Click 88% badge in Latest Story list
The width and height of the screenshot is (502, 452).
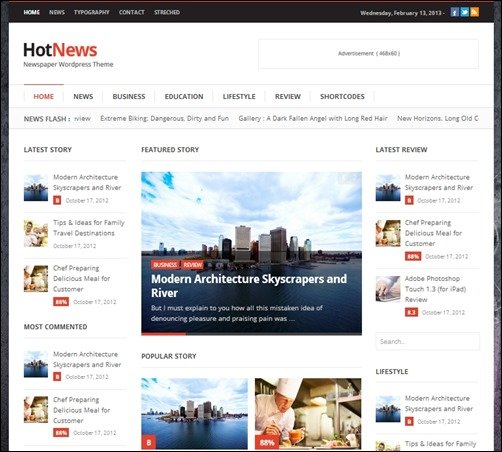pyautogui.click(x=61, y=302)
